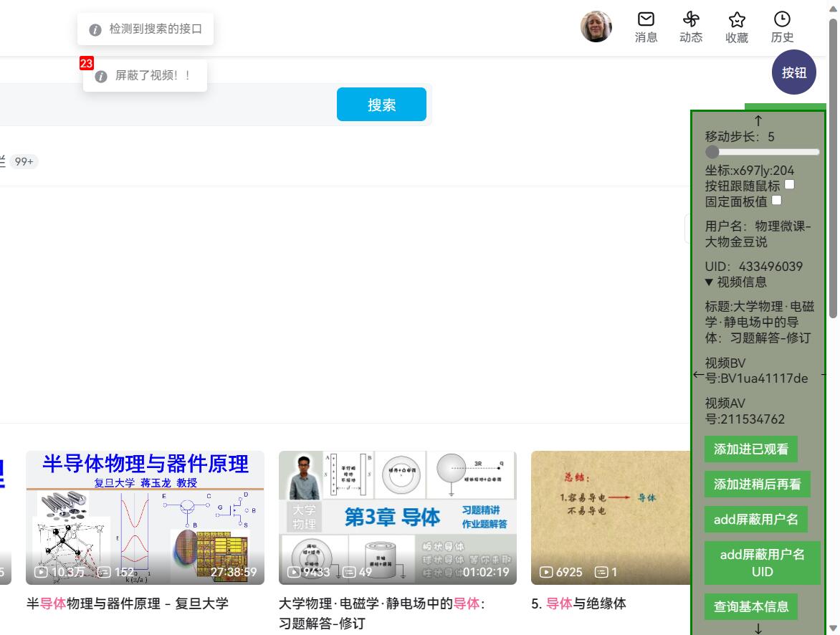Viewport: 840px width, 635px height.
Task: Click the down arrow on the panel
Action: [758, 629]
